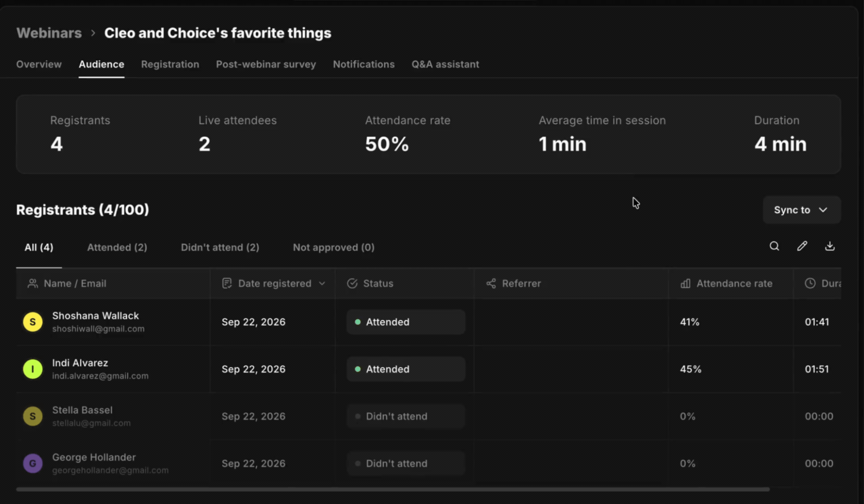
Task: Open Shoshana Wallack's Attended status selector
Action: pos(406,322)
